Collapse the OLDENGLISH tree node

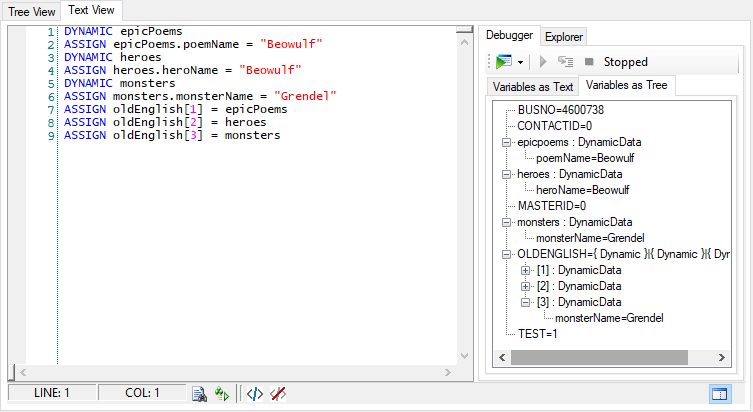[x=508, y=254]
